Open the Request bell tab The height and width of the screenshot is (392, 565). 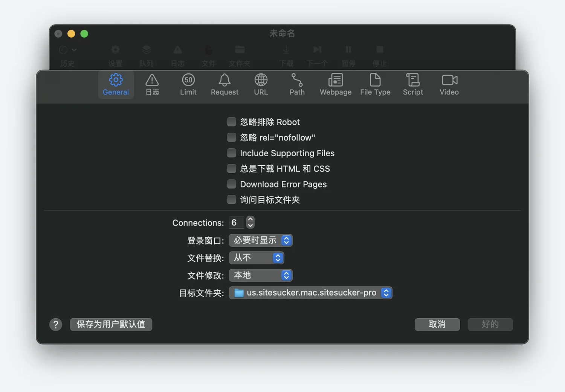click(x=224, y=85)
